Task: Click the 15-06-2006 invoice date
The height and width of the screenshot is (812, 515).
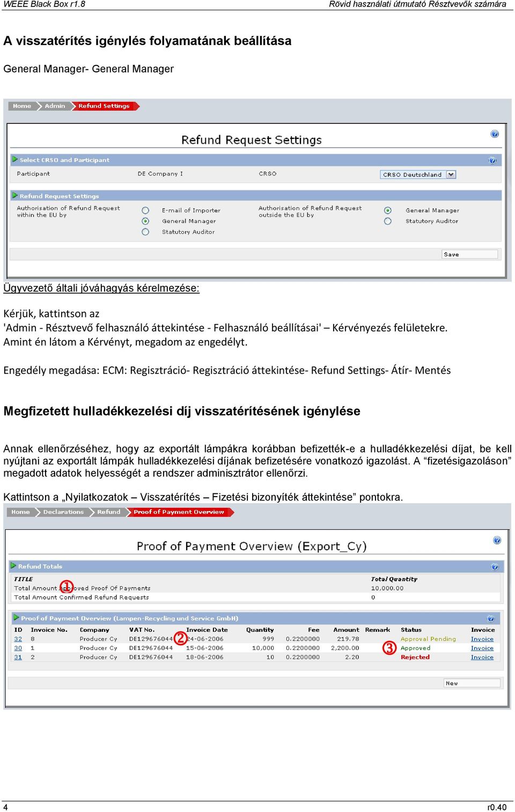Action: pos(204,648)
